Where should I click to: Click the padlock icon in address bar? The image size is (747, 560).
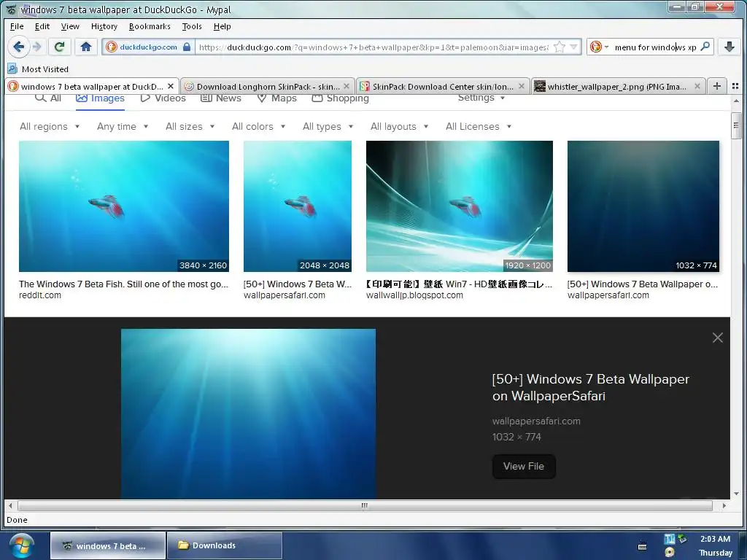(x=187, y=47)
